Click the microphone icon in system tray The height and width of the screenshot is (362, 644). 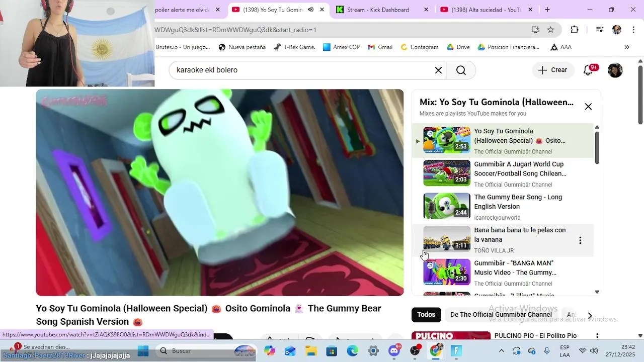point(547,350)
